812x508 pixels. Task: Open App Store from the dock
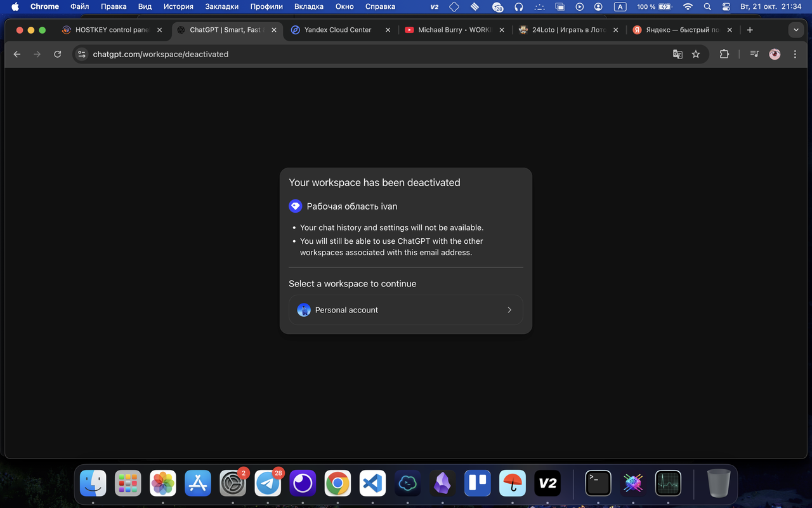point(198,484)
